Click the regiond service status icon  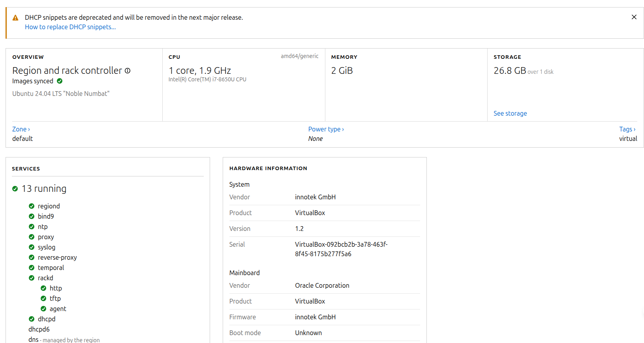pyautogui.click(x=32, y=206)
